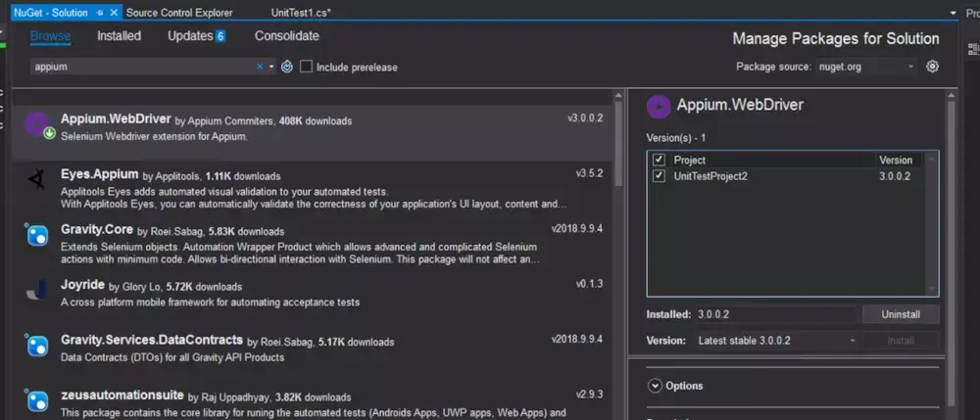This screenshot has width=980, height=420.
Task: Click the Joyride package icon
Action: 36,291
